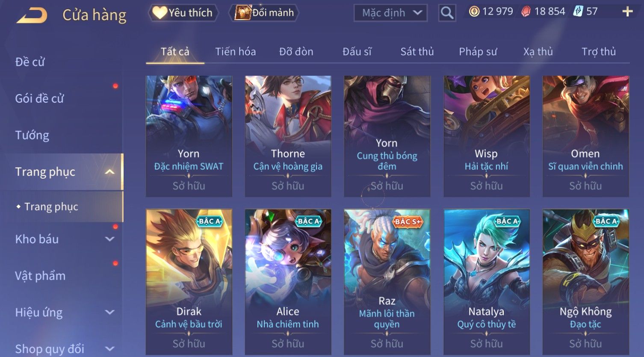Open the Mặc định sort dropdown
Screen dimensions: 644x357
click(390, 13)
